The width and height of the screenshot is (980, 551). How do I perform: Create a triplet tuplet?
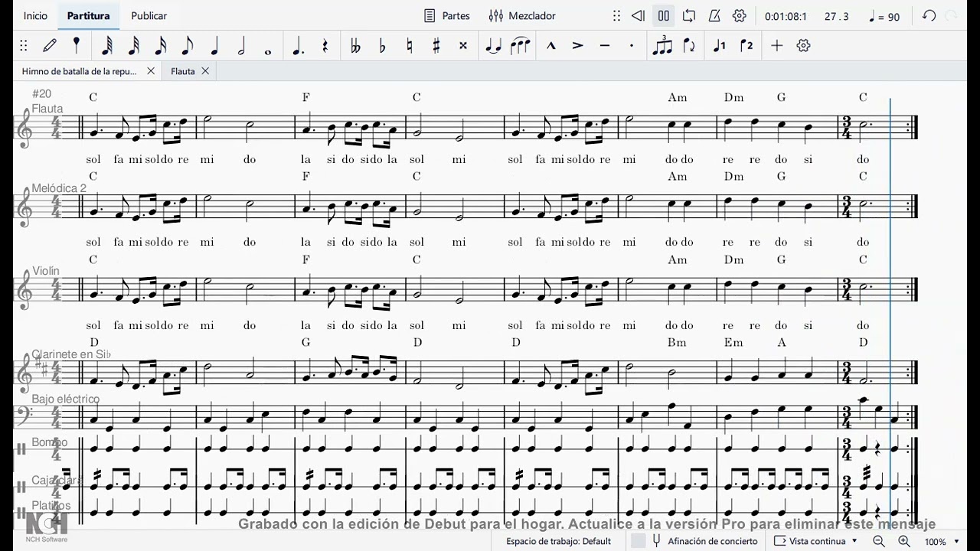[x=662, y=46]
